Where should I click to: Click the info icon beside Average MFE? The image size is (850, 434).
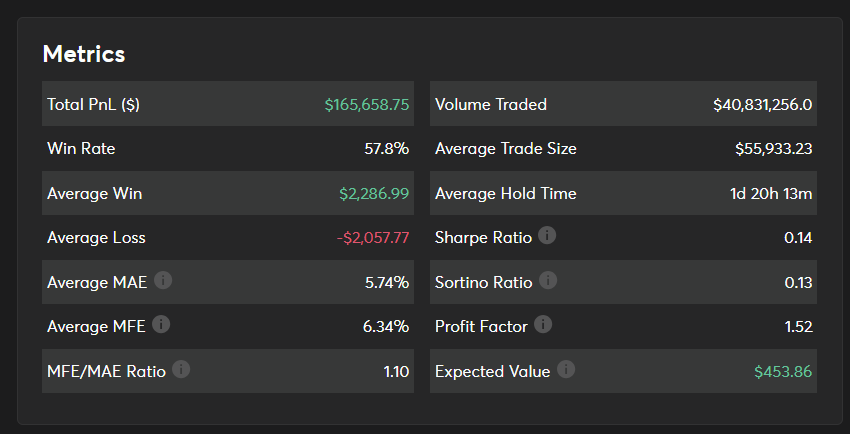[161, 325]
